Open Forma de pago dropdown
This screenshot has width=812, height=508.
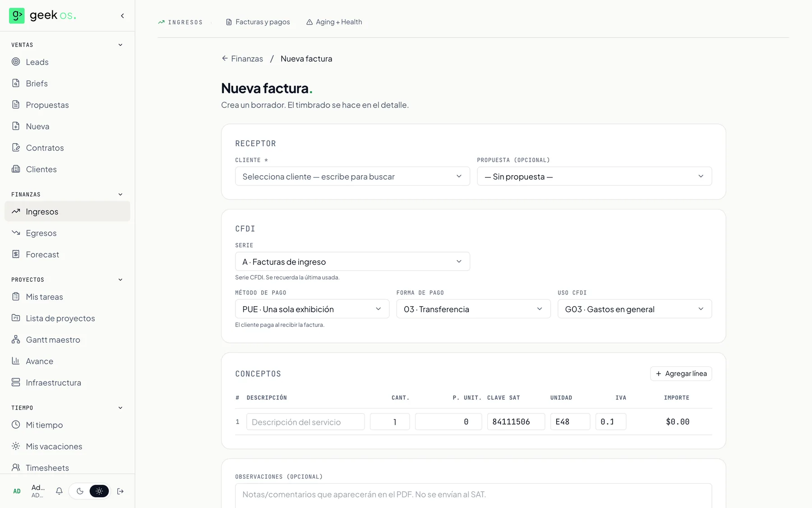click(x=473, y=309)
